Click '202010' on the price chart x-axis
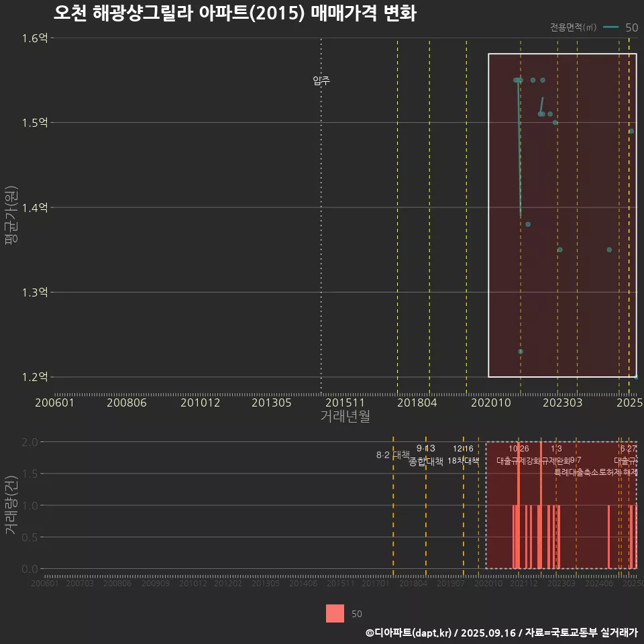 tap(491, 402)
